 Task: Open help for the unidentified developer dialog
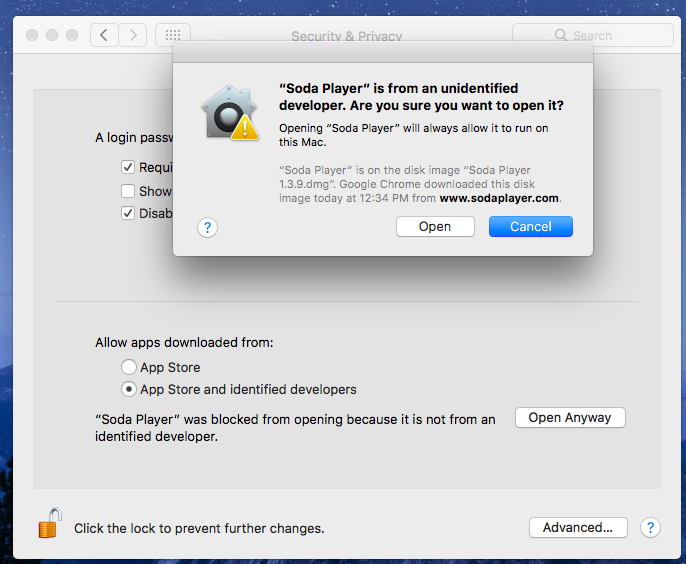pos(207,228)
